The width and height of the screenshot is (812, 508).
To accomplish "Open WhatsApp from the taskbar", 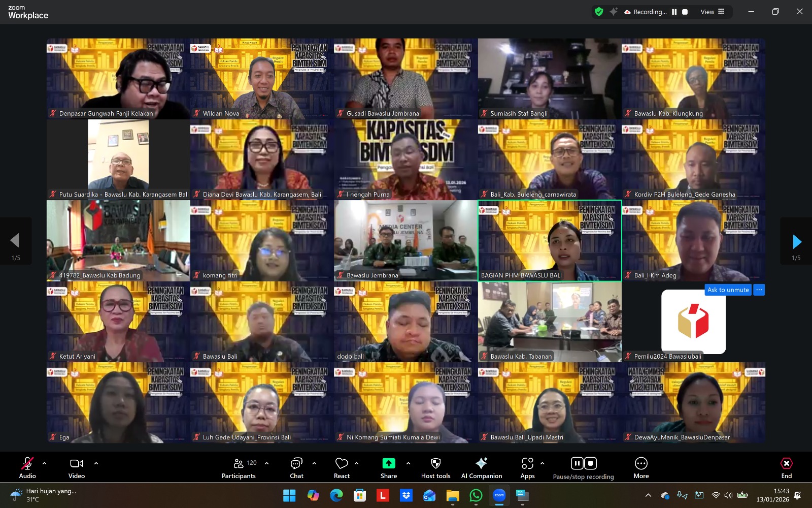I will coord(476,495).
